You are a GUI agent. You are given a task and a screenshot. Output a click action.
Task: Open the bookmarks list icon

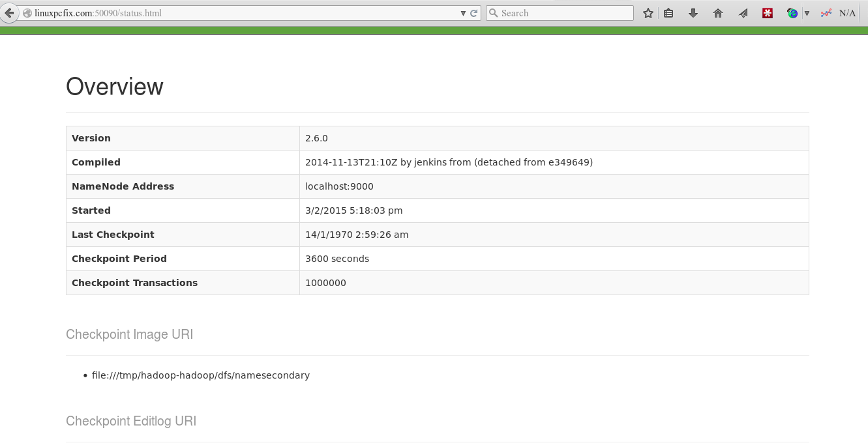[668, 13]
